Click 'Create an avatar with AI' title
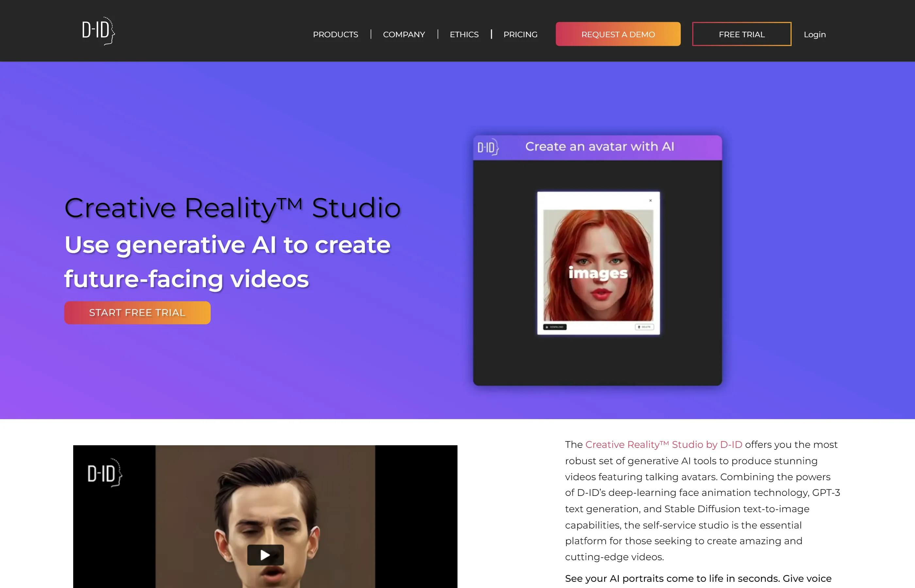This screenshot has height=588, width=915. coord(600,147)
